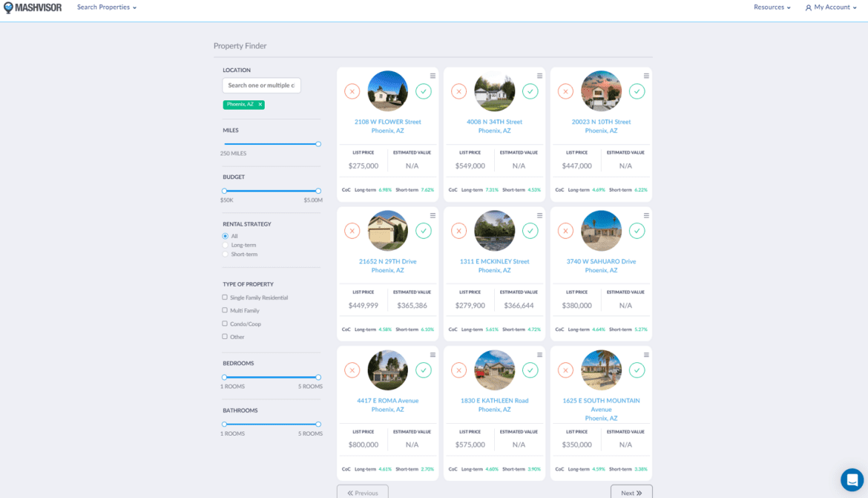Check the Single Family Residential box
The width and height of the screenshot is (868, 498).
point(225,297)
